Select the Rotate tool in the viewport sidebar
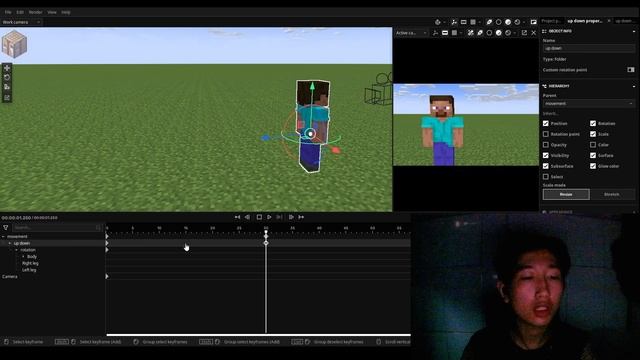This screenshot has width=640, height=360. click(x=7, y=78)
